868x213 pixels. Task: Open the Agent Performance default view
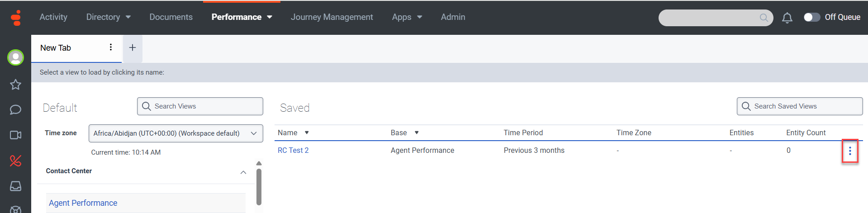click(x=83, y=203)
